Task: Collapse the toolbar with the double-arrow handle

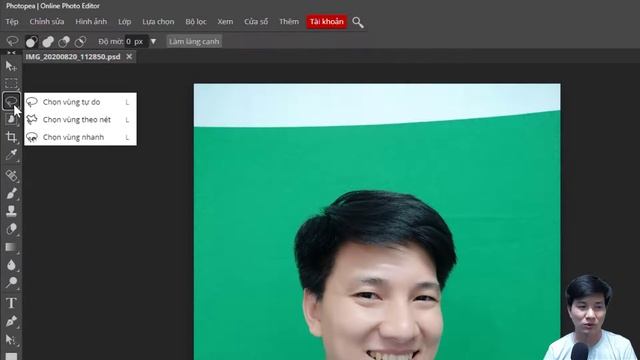Action: (x=11, y=53)
